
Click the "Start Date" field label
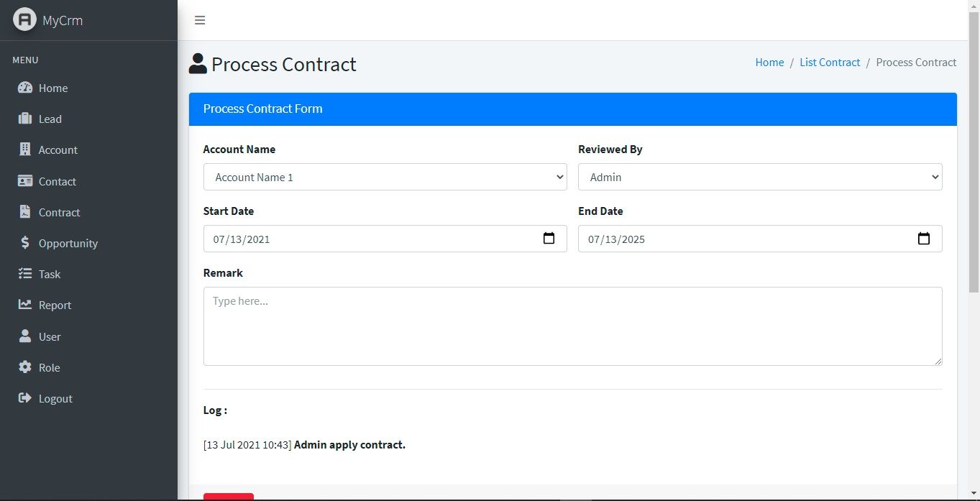(229, 211)
